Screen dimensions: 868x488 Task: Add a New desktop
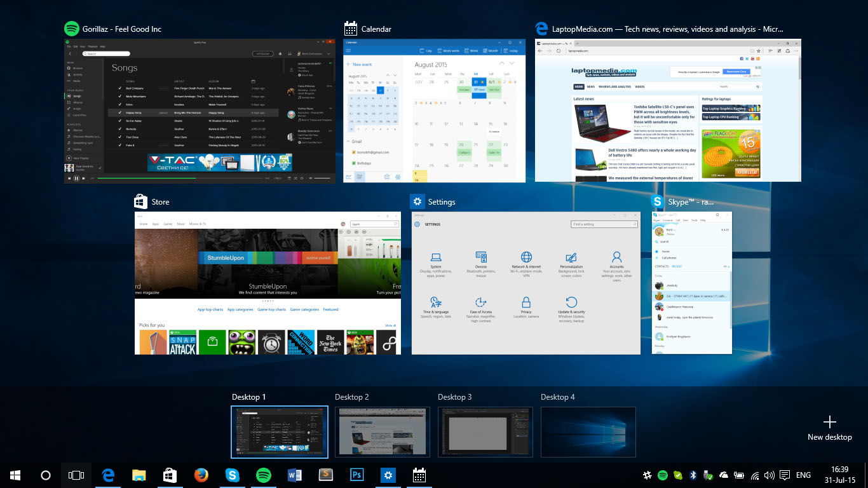click(x=829, y=428)
